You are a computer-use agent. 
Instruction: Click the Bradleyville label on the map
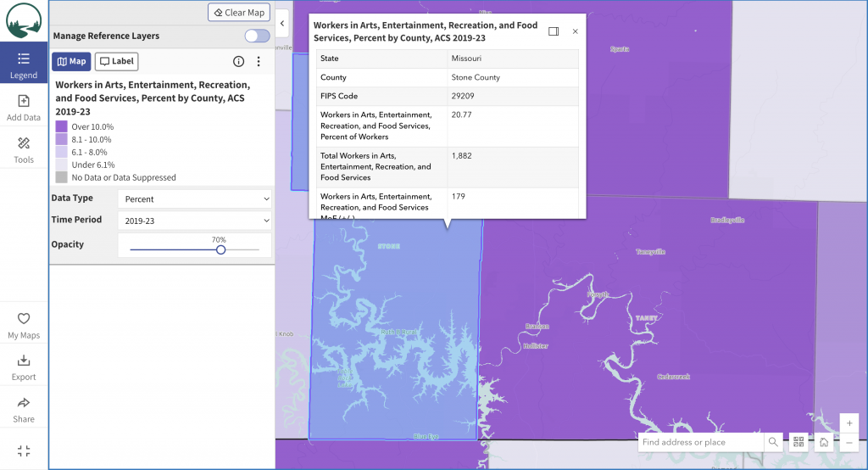pos(727,220)
